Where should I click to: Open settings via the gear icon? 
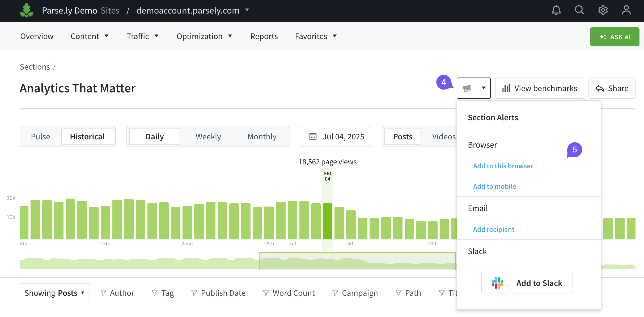[x=603, y=10]
